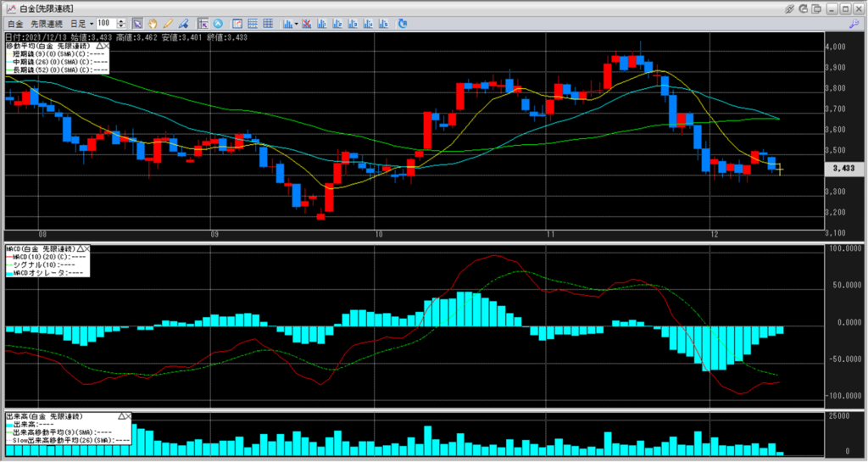
Task: Toggle horizontal grid lines icon
Action: [x=253, y=24]
